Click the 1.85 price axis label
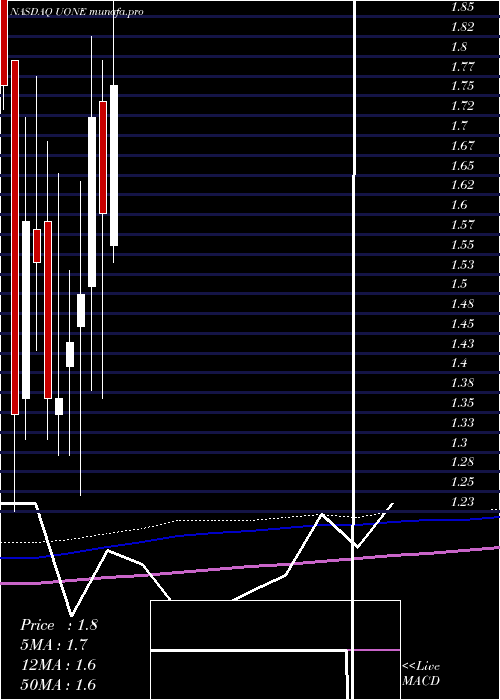The height and width of the screenshot is (700, 500). tap(462, 7)
